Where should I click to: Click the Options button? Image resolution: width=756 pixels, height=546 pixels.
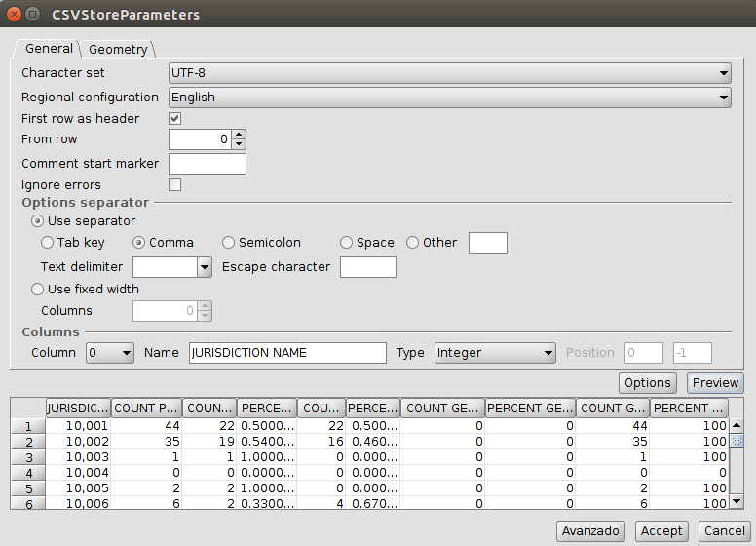click(648, 383)
